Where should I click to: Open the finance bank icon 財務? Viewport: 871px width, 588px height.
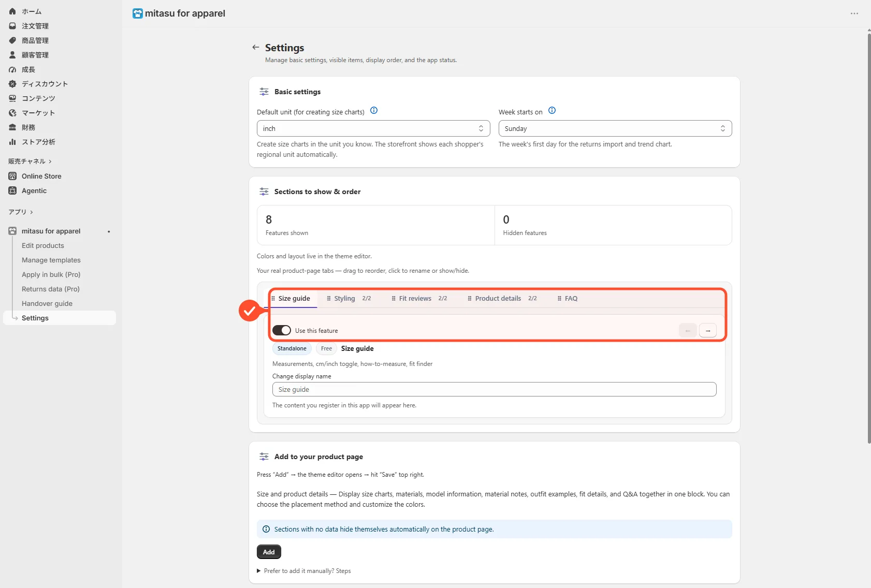[x=12, y=127]
